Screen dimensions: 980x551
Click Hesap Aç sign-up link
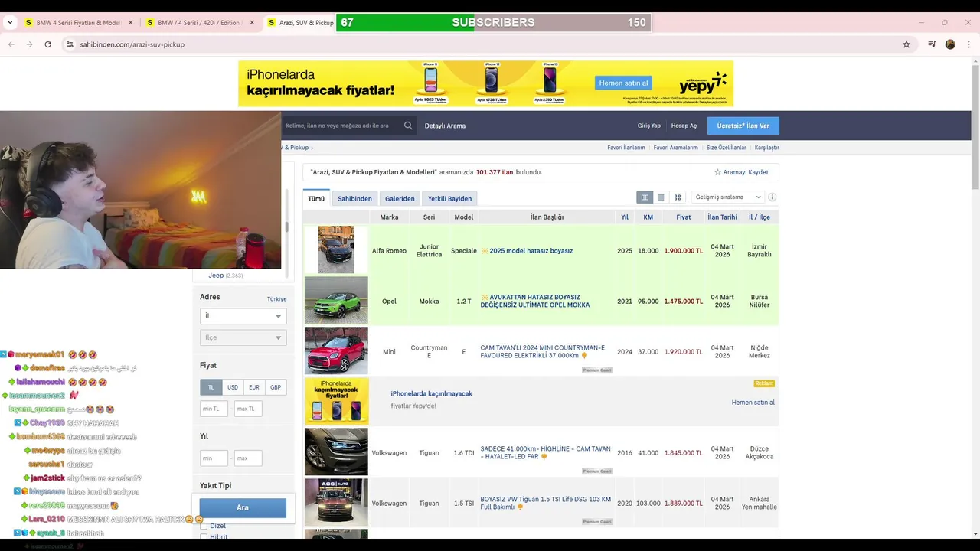(684, 126)
